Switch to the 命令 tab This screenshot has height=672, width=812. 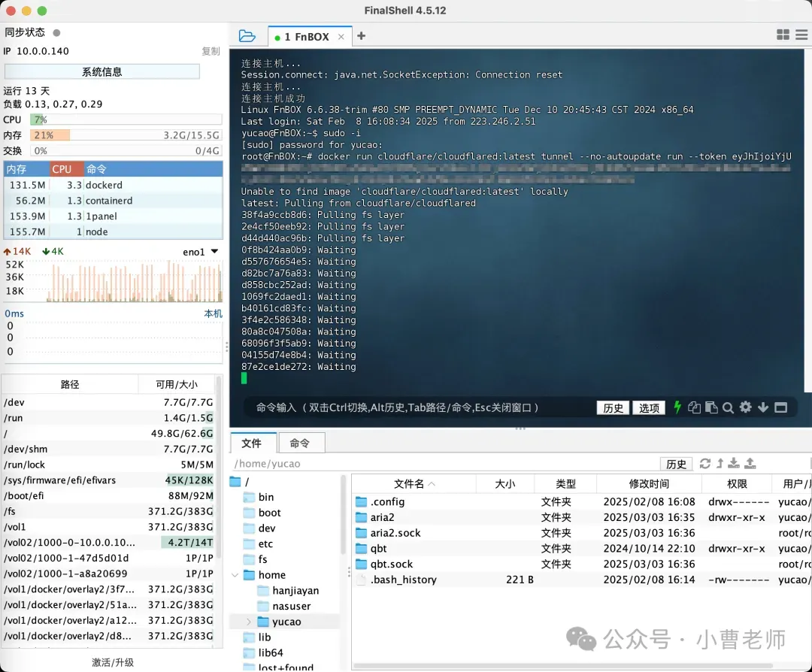(300, 443)
